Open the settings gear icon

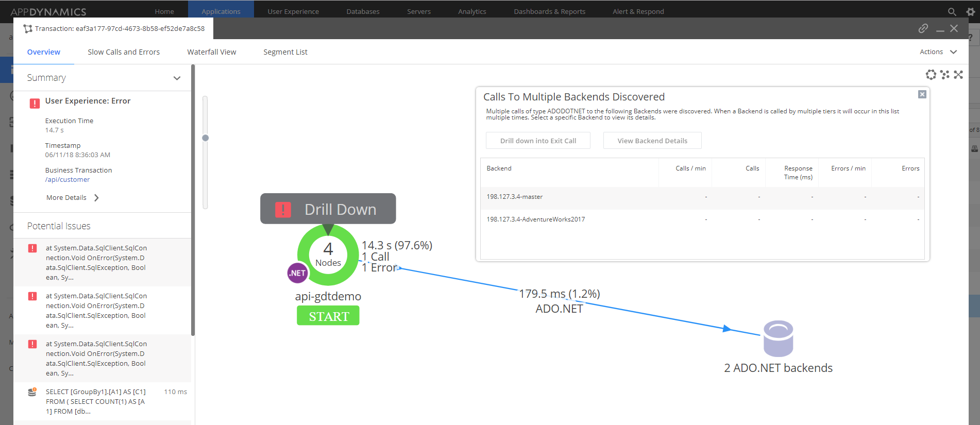(x=970, y=11)
